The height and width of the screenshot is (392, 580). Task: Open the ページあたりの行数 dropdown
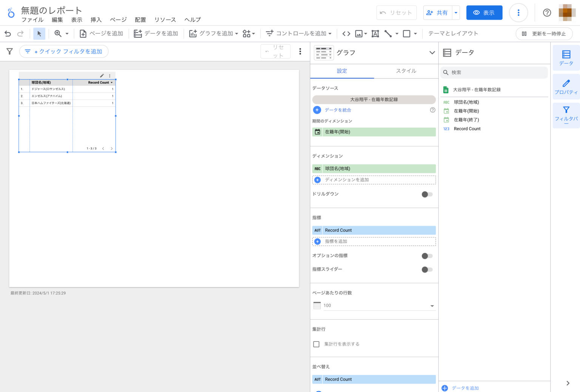click(x=432, y=306)
